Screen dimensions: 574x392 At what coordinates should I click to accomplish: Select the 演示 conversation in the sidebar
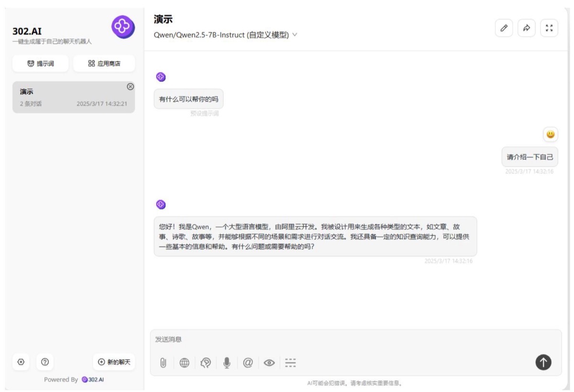click(x=74, y=97)
